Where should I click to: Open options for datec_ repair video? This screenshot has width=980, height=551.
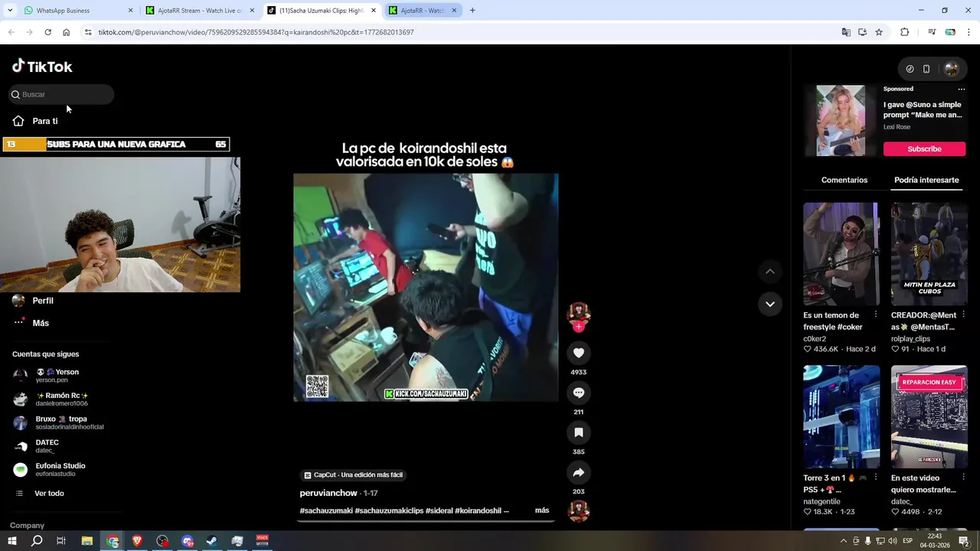pos(963,478)
